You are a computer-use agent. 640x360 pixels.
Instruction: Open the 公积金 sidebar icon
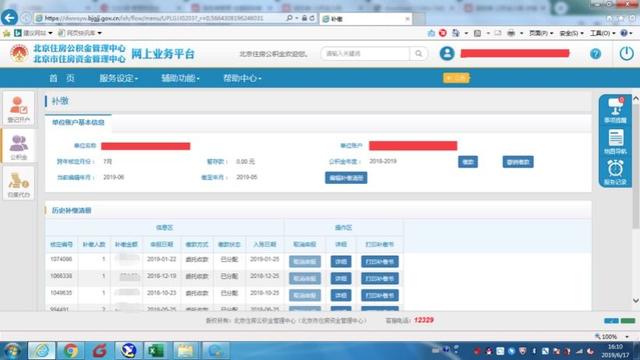click(18, 146)
